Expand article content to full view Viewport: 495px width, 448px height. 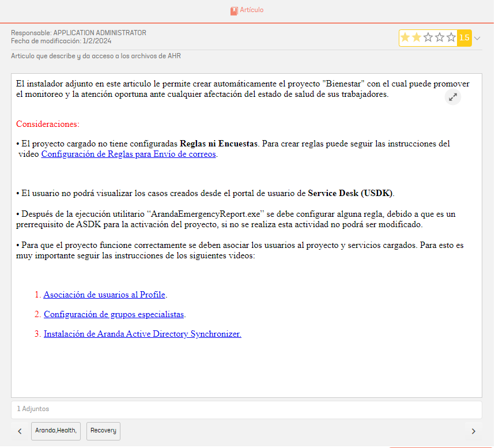point(453,97)
